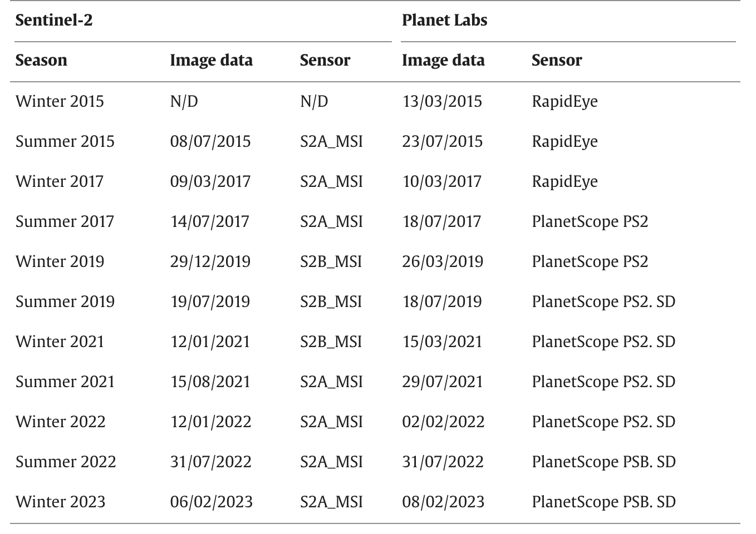
Task: Select the Winter 2021 season cell
Action: [60, 342]
